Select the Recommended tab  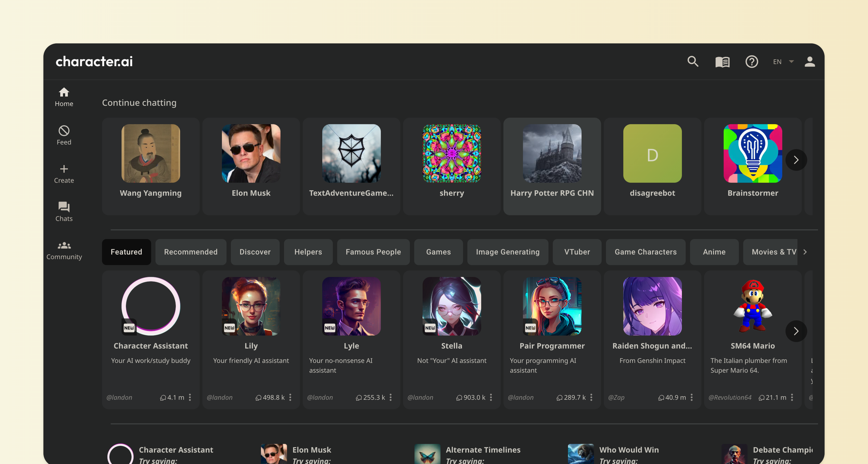pyautogui.click(x=191, y=252)
